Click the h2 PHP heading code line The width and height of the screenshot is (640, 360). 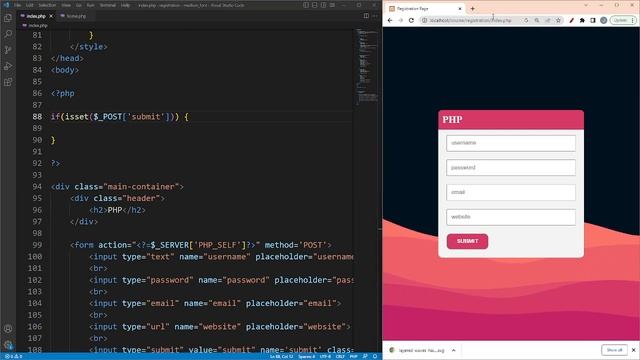(x=118, y=210)
